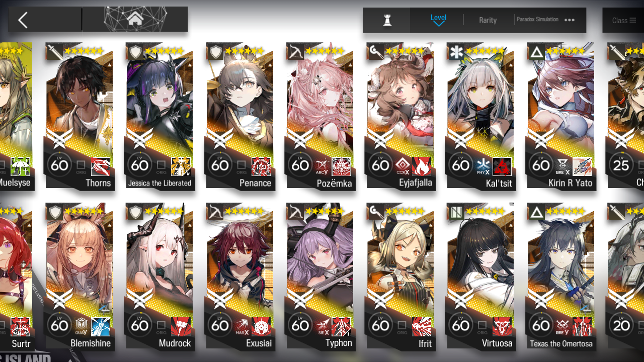Open the Class filter menu
The height and width of the screenshot is (362, 644).
pos(624,20)
